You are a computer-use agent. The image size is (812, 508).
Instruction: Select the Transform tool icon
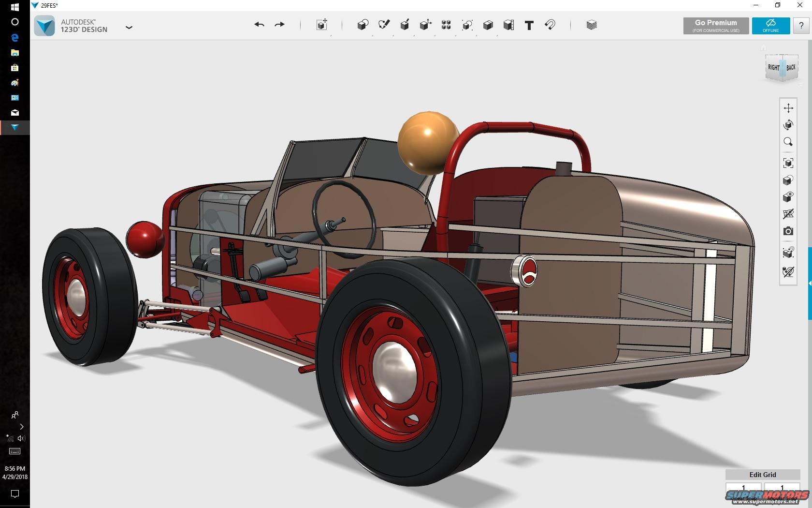(x=322, y=25)
